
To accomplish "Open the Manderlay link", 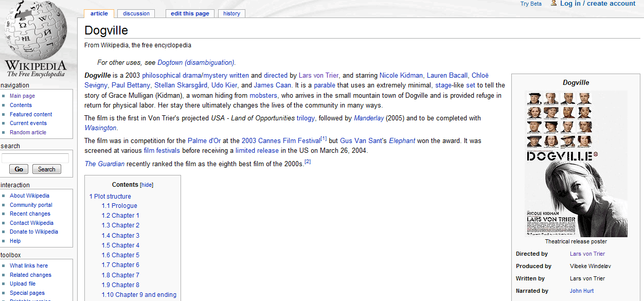I will tap(369, 118).
